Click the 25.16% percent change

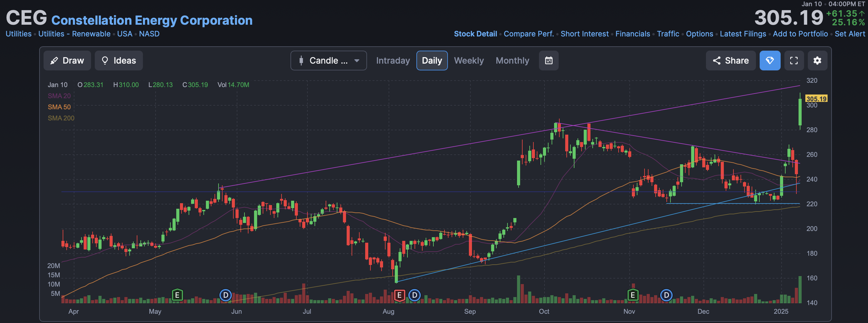click(x=848, y=22)
